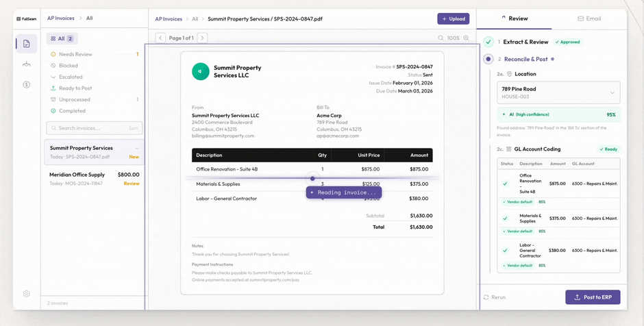Click Post to ERP button
Screen dimensions: 644x326
(593, 297)
